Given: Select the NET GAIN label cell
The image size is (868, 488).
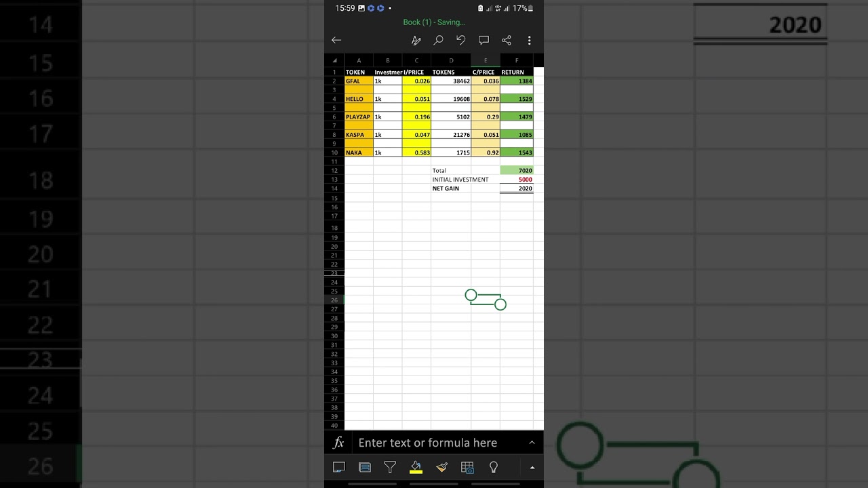Looking at the screenshot, I should coord(451,188).
